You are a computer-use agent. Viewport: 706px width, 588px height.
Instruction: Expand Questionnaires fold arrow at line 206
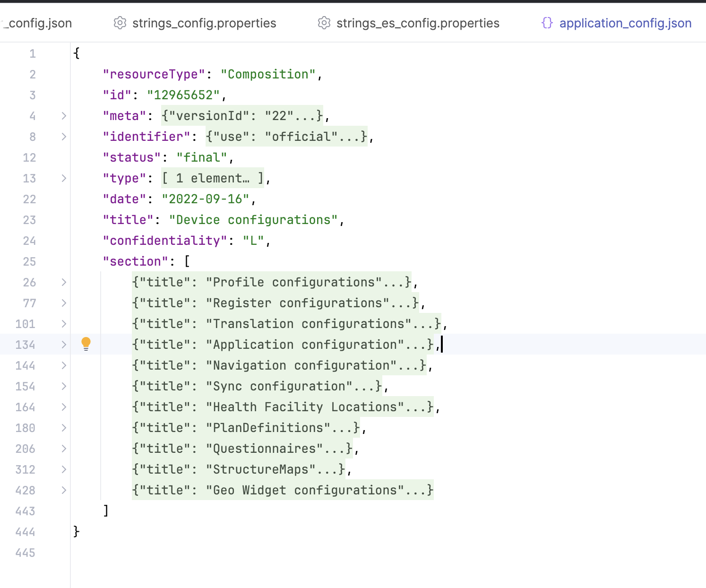coord(64,449)
